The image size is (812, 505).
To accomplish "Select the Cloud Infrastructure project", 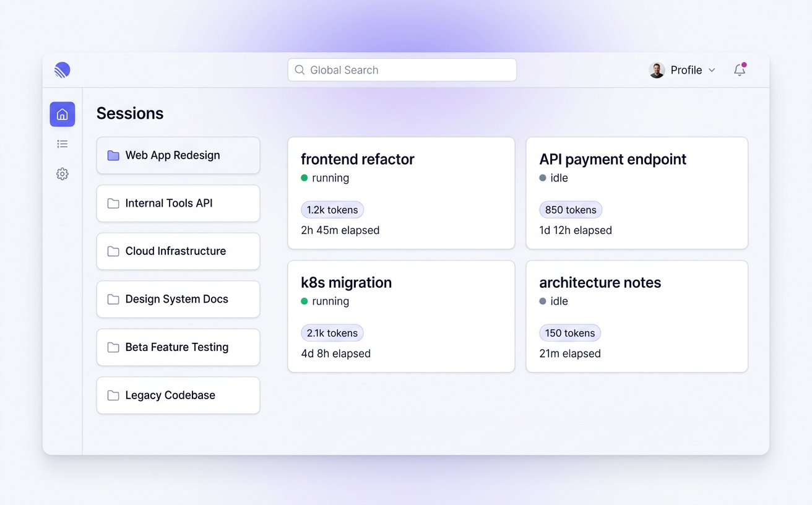I will coord(178,251).
